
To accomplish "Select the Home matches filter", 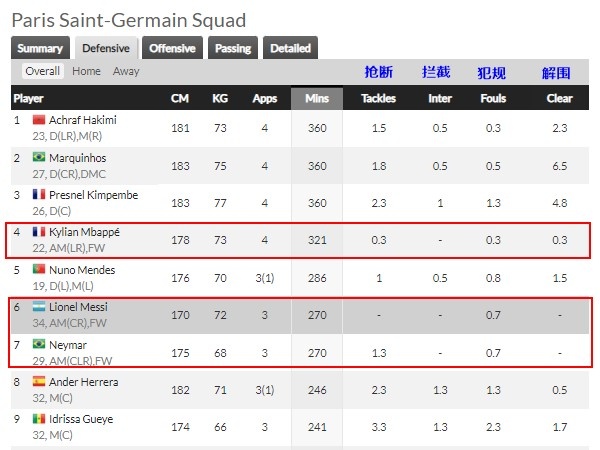I will coord(86,71).
